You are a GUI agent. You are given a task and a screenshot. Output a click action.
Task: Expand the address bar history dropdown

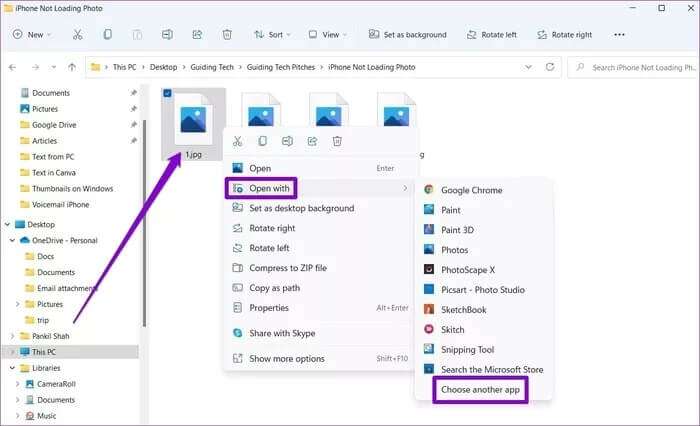[x=528, y=67]
